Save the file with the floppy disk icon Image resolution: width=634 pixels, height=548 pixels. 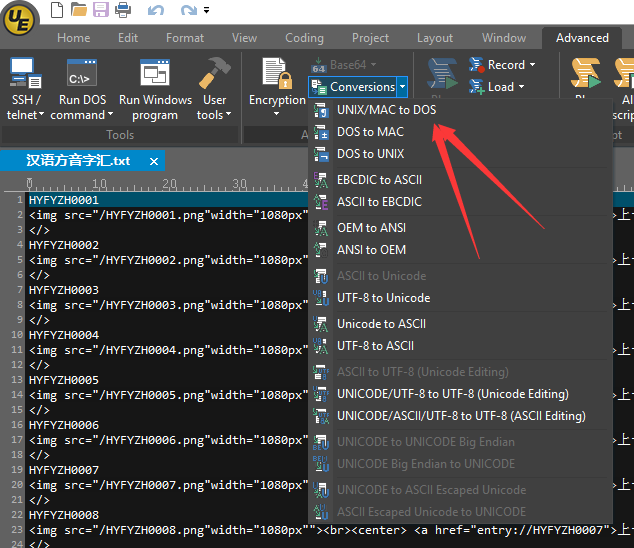[101, 10]
